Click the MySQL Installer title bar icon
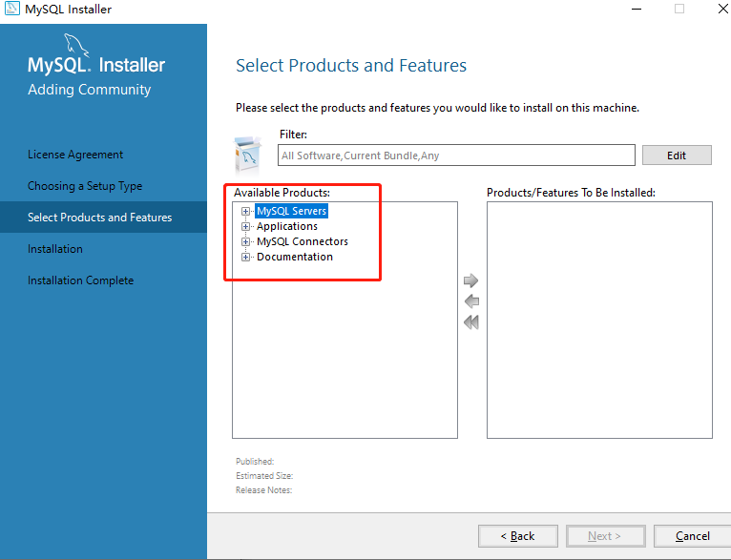This screenshot has width=731, height=560. [10, 10]
